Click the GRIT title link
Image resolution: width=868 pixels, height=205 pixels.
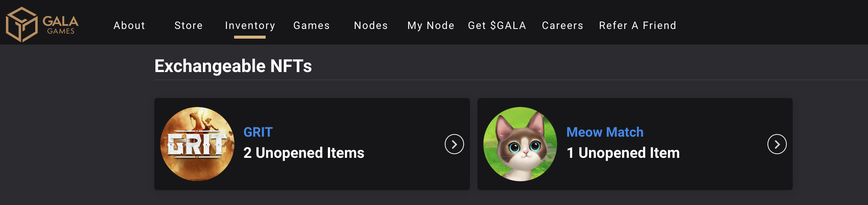click(x=258, y=132)
